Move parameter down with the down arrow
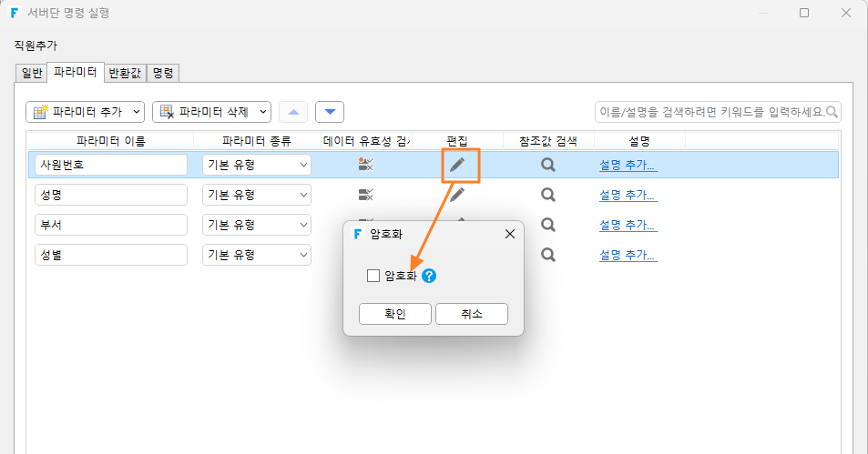The height and width of the screenshot is (454, 868). (x=330, y=112)
